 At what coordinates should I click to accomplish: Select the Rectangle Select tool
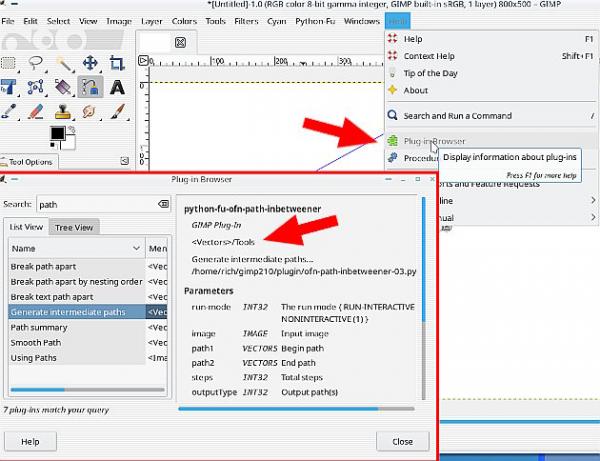[8, 64]
